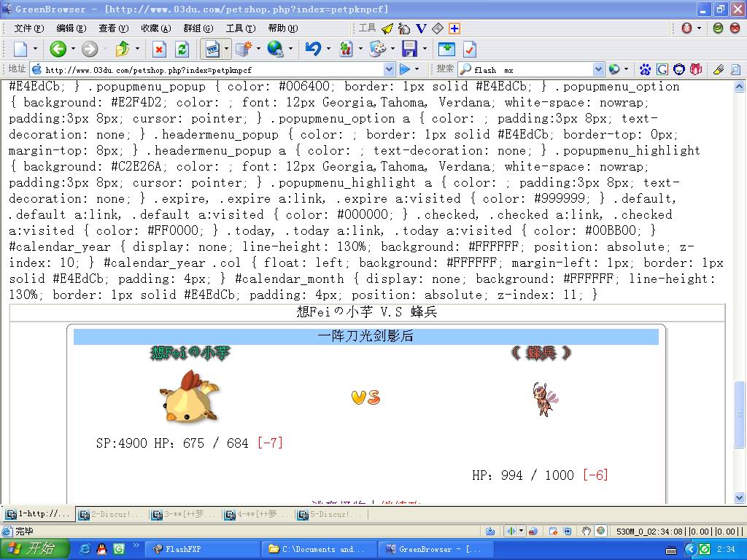Click the go-up-one-level arrow icon

pos(123,49)
